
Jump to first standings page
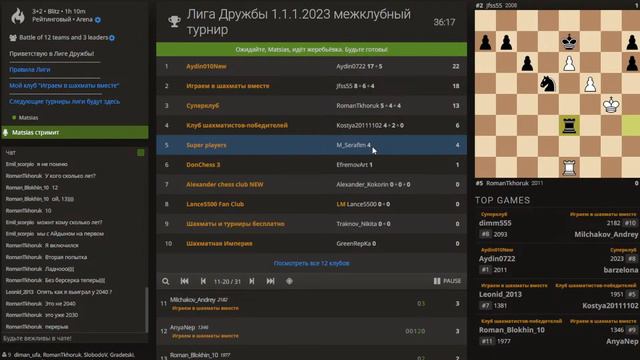(x=184, y=281)
